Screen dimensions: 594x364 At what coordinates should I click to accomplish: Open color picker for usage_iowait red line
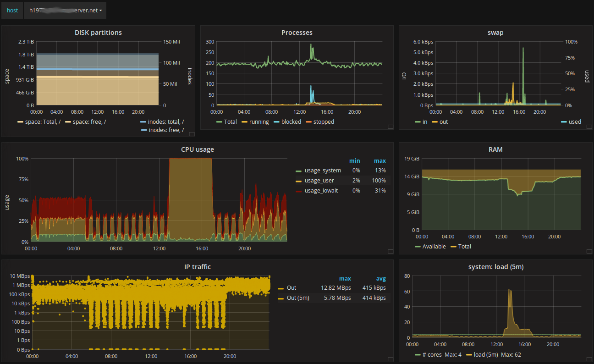(299, 191)
